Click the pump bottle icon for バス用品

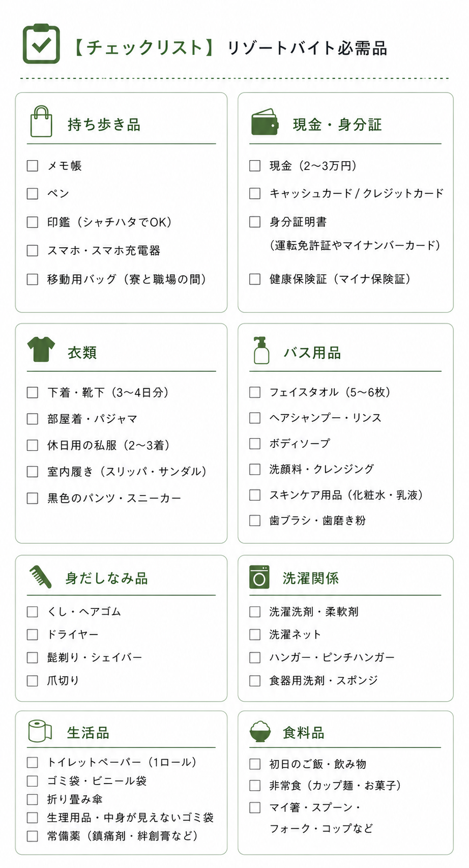[261, 350]
